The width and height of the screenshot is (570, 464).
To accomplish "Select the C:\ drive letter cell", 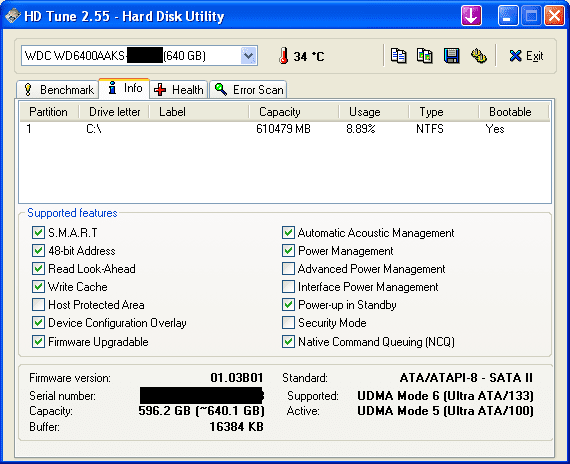I will click(x=94, y=129).
